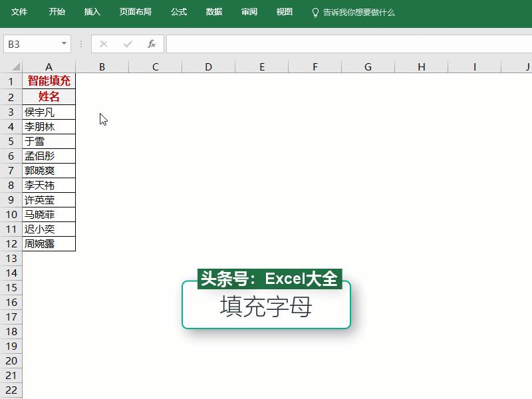Open the 公式 ribbon tab
The height and width of the screenshot is (399, 532).
[x=178, y=11]
